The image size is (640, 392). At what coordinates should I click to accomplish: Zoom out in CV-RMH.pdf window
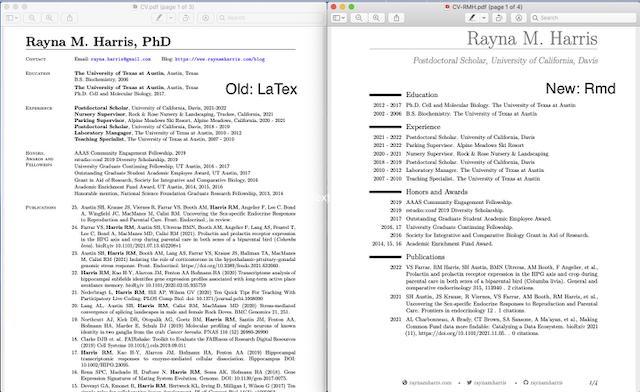coord(359,18)
